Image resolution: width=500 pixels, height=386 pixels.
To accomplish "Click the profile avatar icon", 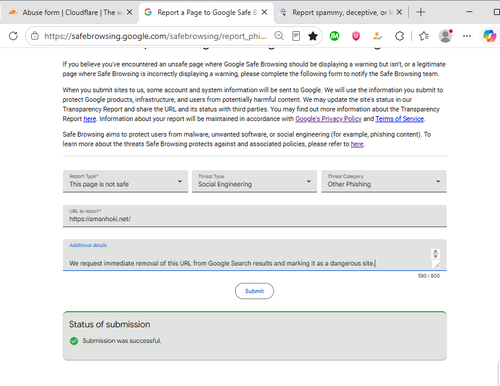I will coord(445,36).
